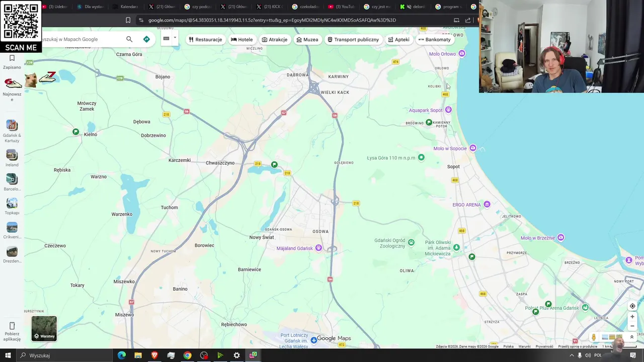Open the Drezden recent item

click(12, 254)
